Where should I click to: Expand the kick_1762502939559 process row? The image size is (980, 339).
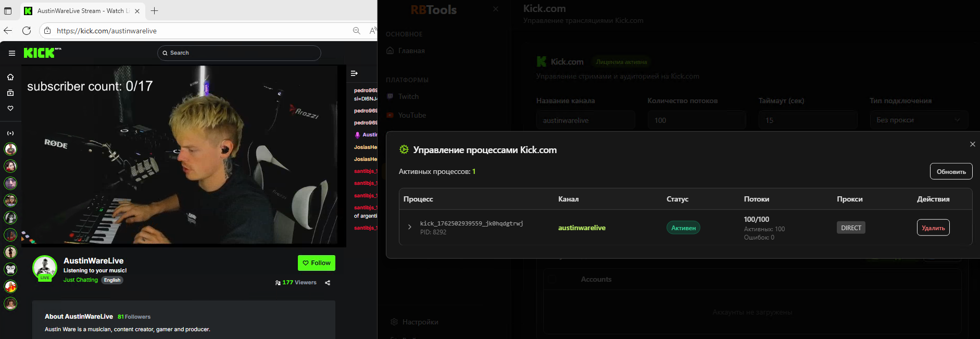click(x=410, y=227)
